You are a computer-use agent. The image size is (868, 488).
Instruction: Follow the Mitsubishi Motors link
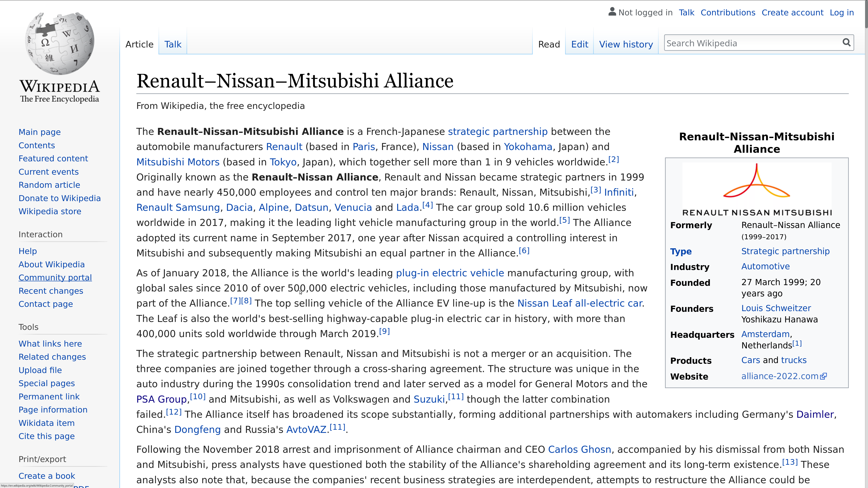[x=178, y=162]
